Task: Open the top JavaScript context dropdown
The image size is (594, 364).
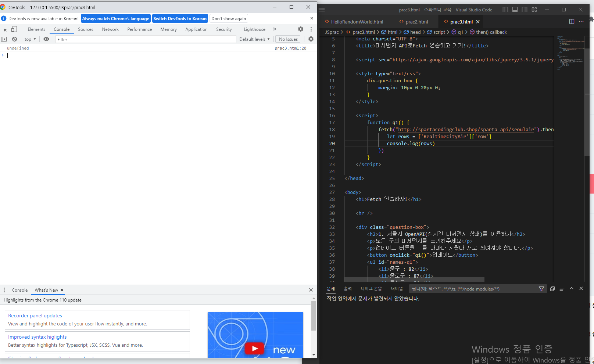Action: 30,39
